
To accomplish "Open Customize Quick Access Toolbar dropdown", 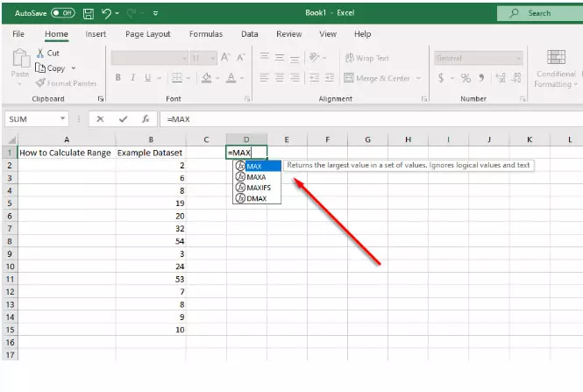I will [155, 13].
